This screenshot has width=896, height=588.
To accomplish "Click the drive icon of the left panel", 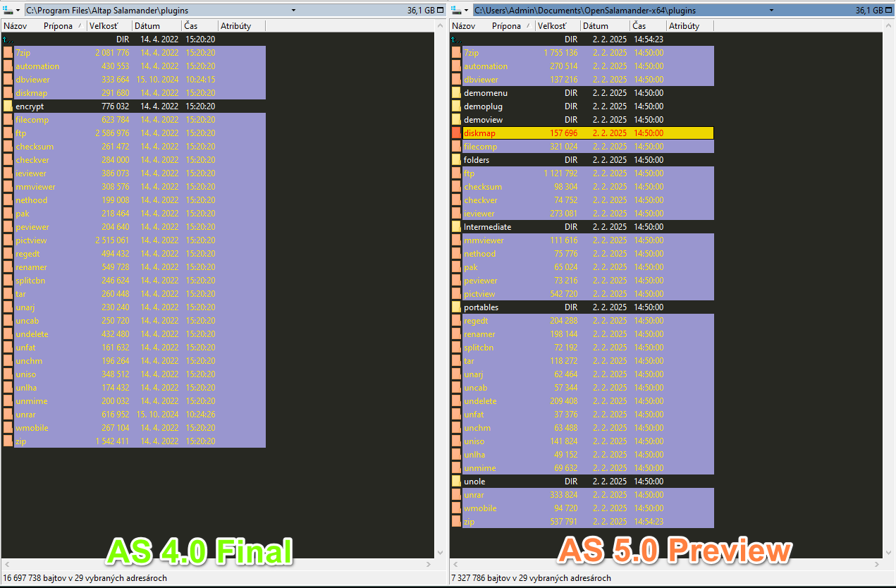I will (8, 11).
